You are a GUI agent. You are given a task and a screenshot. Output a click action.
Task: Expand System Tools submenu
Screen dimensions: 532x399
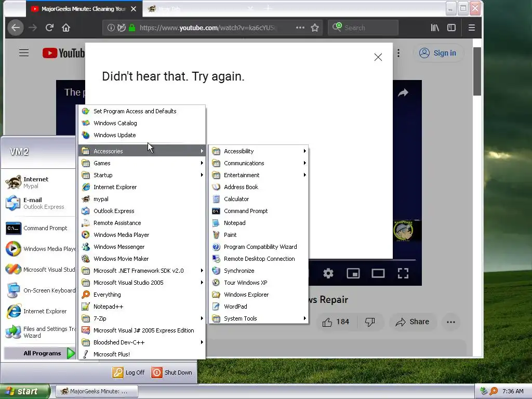[x=258, y=318]
